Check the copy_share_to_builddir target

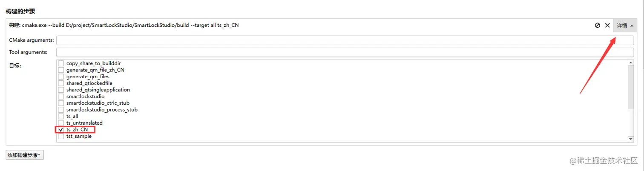(x=61, y=63)
